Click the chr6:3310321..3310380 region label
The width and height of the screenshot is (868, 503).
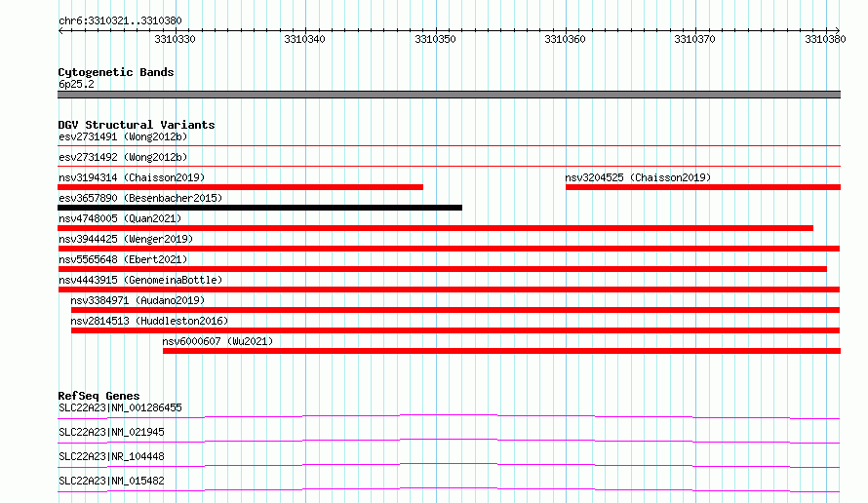point(120,20)
